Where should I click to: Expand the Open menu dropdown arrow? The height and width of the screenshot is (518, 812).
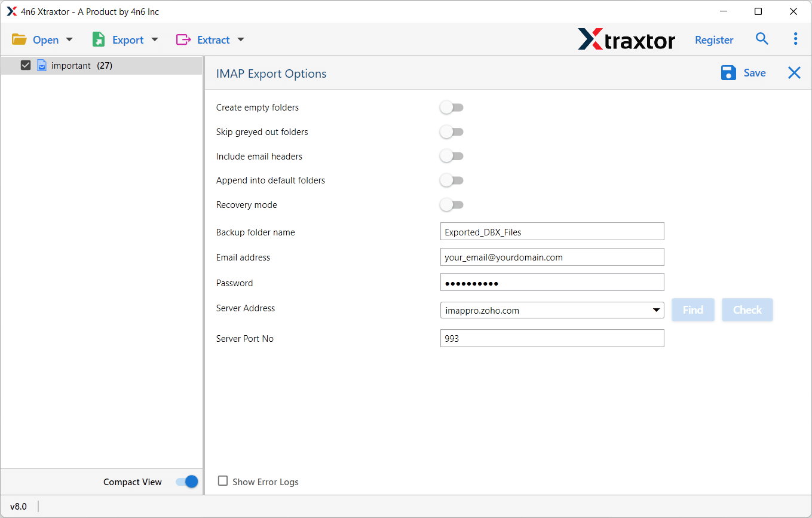(69, 39)
